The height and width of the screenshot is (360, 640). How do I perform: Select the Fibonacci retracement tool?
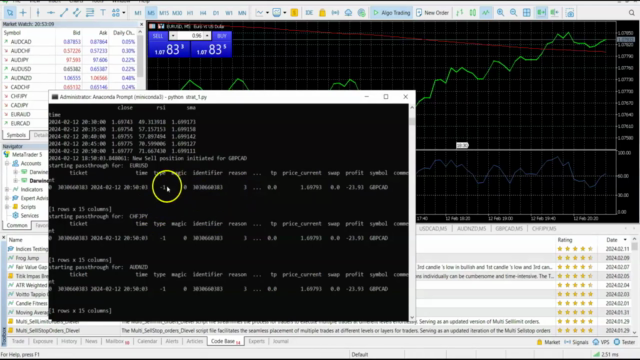click(x=90, y=13)
